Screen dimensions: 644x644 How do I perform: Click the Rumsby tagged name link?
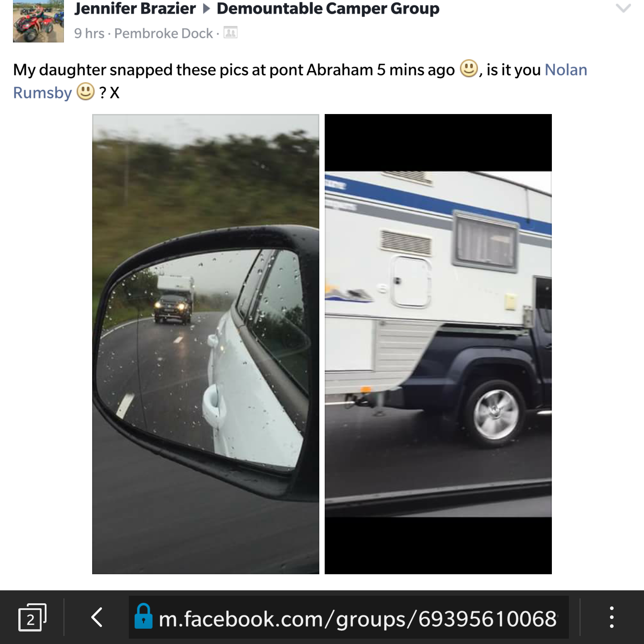point(42,93)
